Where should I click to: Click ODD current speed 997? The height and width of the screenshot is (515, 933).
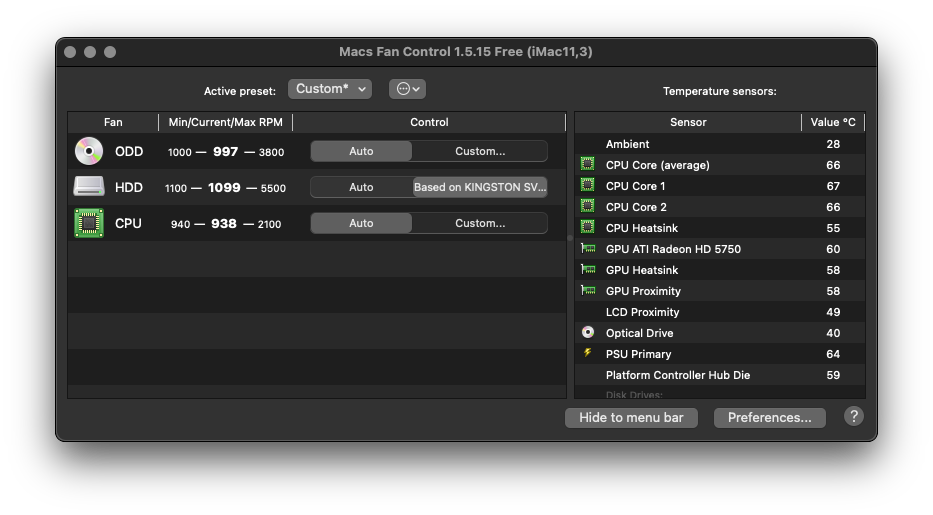point(226,152)
